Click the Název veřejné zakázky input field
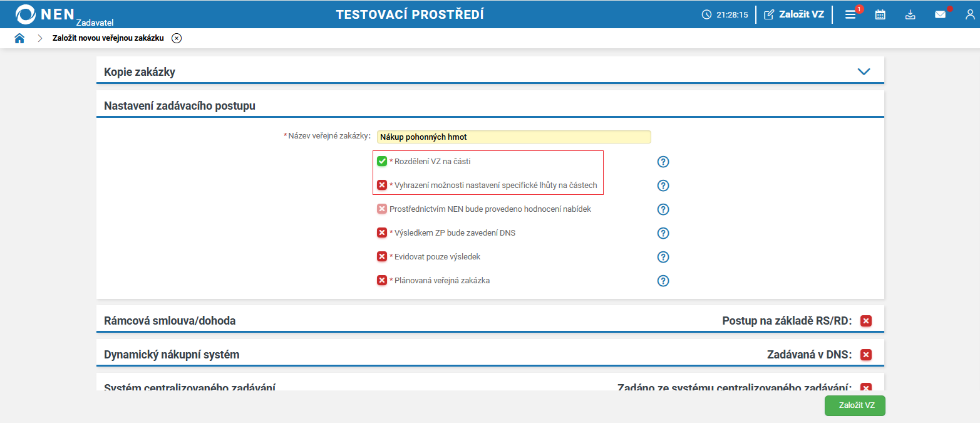This screenshot has height=423, width=980. tap(513, 137)
